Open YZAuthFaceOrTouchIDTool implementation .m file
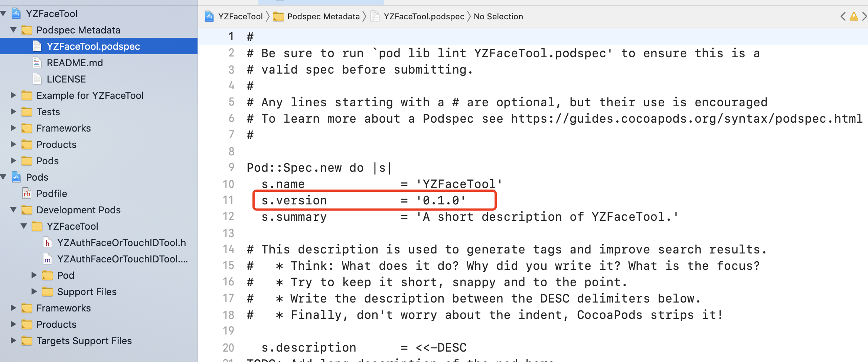The width and height of the screenshot is (868, 362). coord(123,259)
